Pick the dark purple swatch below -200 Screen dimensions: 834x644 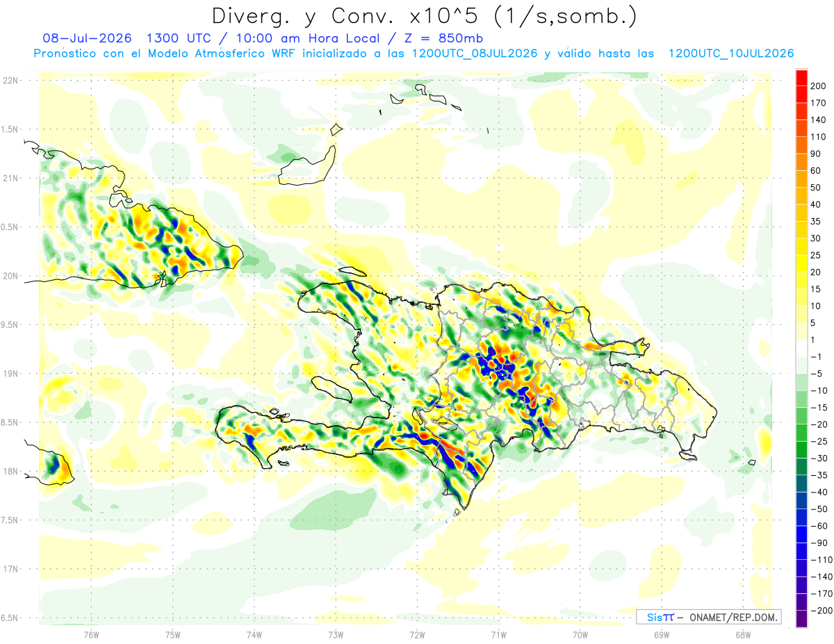(801, 618)
